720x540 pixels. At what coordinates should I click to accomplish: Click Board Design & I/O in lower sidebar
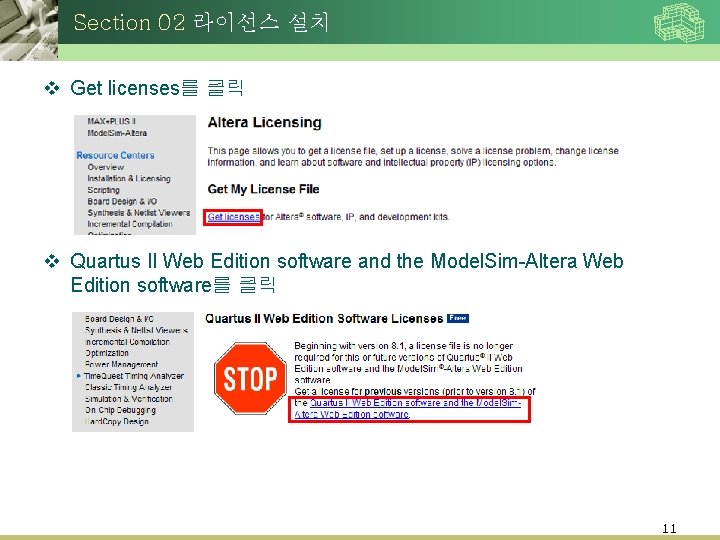click(119, 319)
